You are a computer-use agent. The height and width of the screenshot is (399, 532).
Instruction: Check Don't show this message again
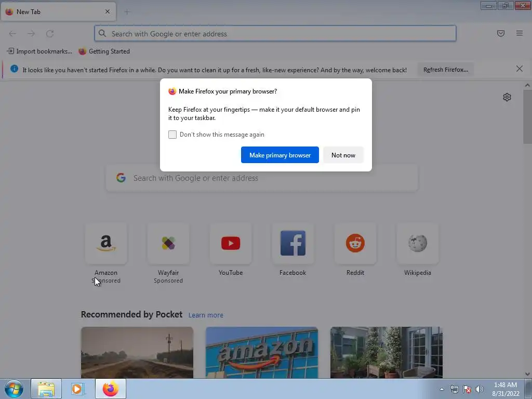coord(172,135)
